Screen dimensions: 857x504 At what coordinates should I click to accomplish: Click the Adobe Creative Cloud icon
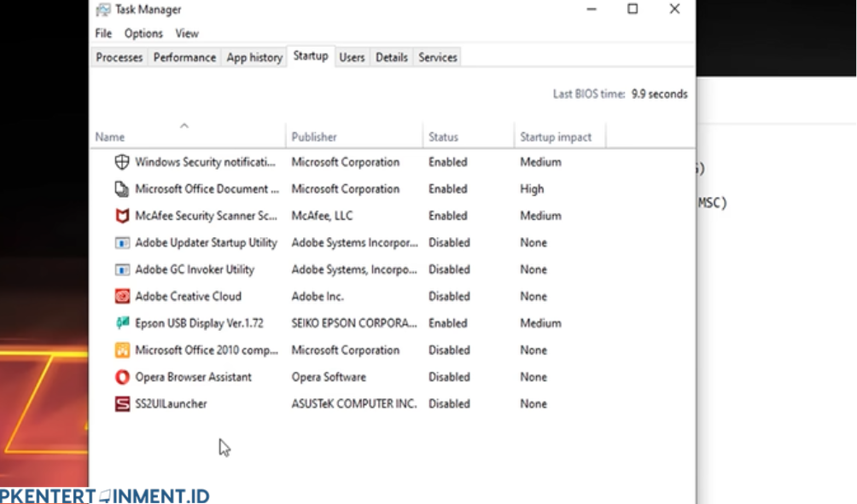point(122,296)
